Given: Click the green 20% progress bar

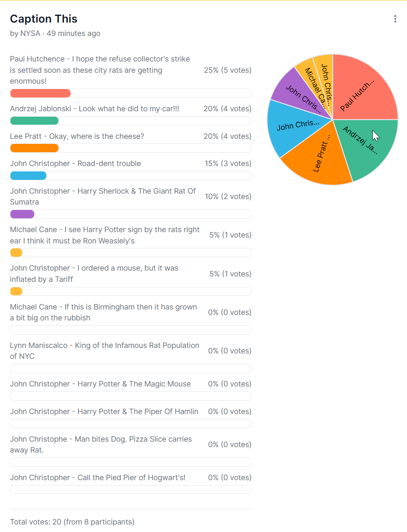Looking at the screenshot, I should tap(34, 120).
